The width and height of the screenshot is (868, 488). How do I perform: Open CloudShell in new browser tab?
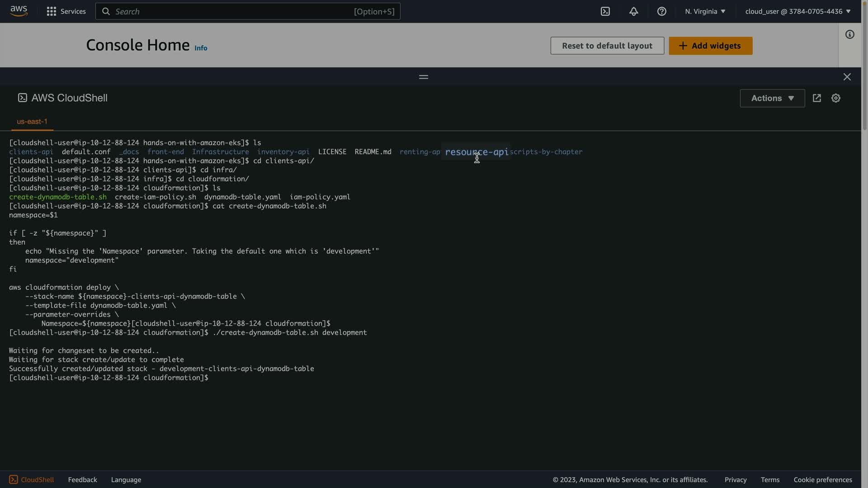tap(816, 98)
